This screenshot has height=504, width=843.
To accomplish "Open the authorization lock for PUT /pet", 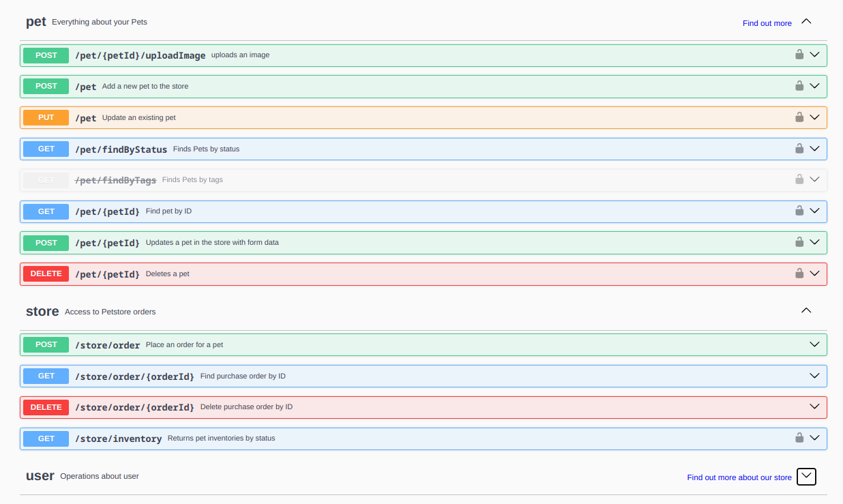I will [799, 117].
